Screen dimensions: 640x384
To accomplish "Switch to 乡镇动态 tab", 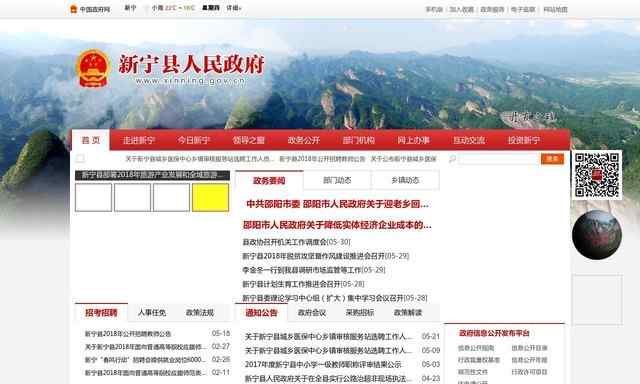I will pos(405,180).
